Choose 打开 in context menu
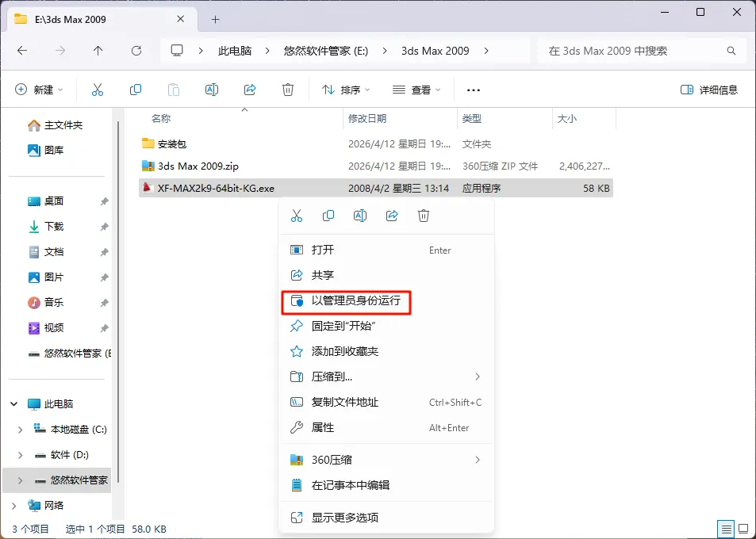 click(386, 250)
